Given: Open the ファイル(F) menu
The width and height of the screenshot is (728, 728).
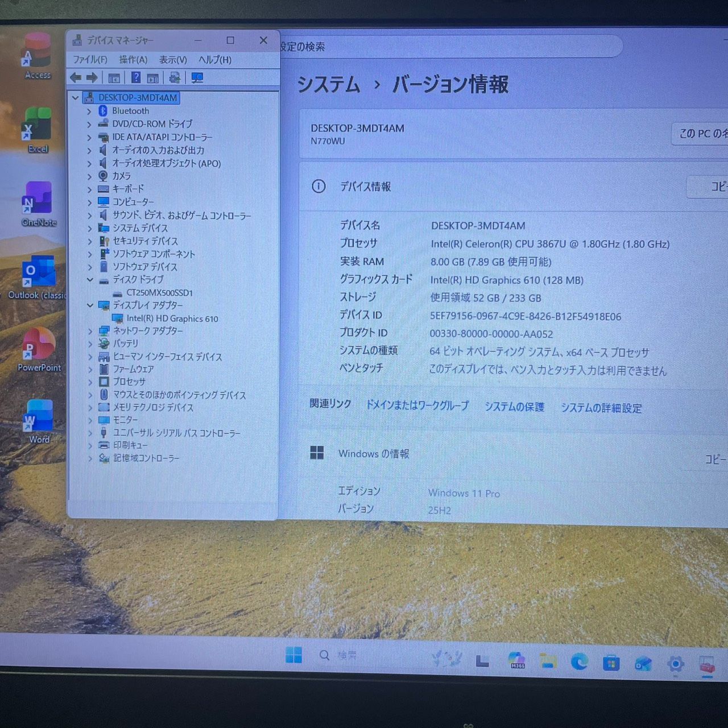Looking at the screenshot, I should tap(90, 60).
